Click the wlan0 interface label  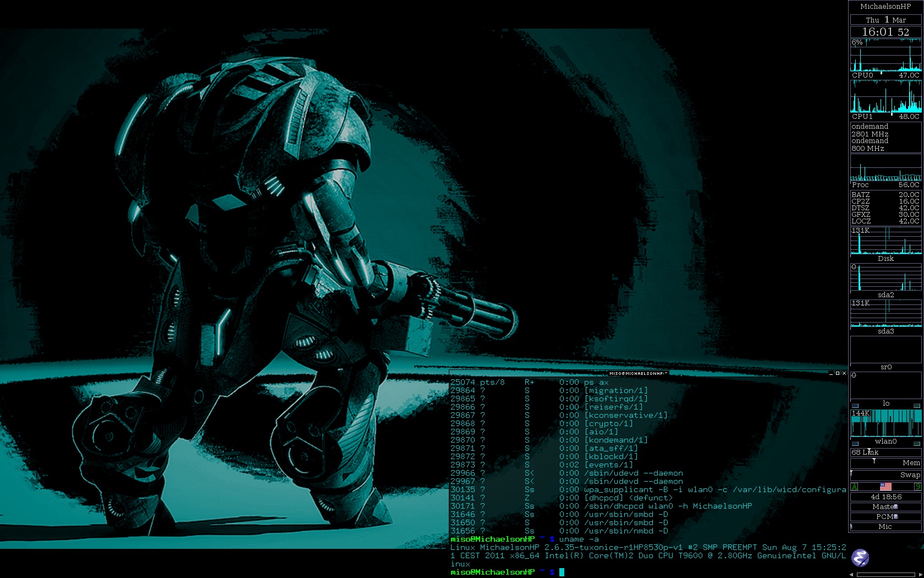point(886,441)
